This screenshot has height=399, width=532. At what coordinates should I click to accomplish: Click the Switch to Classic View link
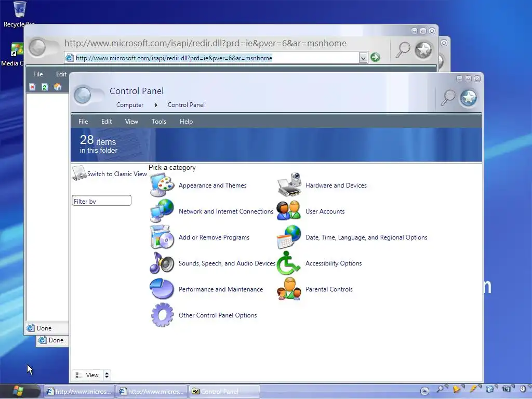click(117, 174)
